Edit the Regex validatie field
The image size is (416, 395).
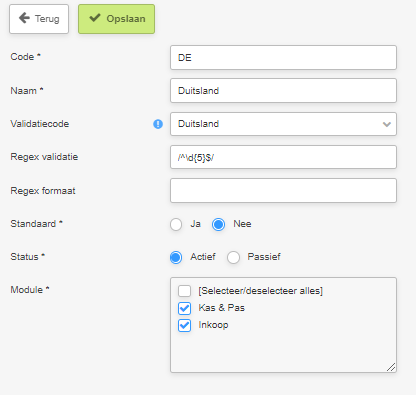283,157
